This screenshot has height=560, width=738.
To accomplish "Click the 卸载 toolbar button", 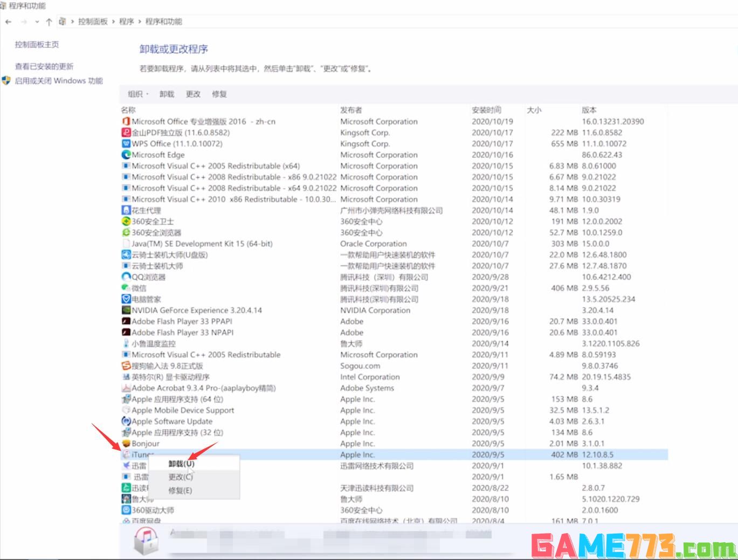I will [x=167, y=94].
